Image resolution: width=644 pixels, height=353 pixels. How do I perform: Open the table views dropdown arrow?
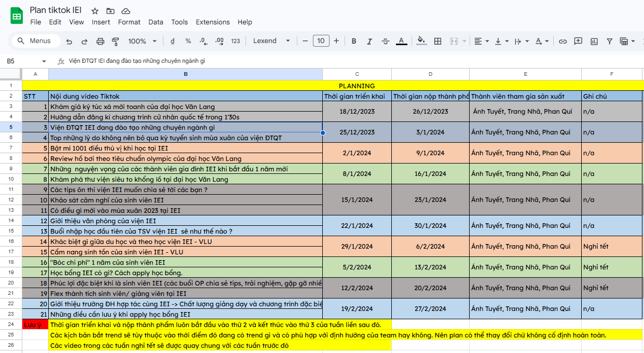pos(634,41)
